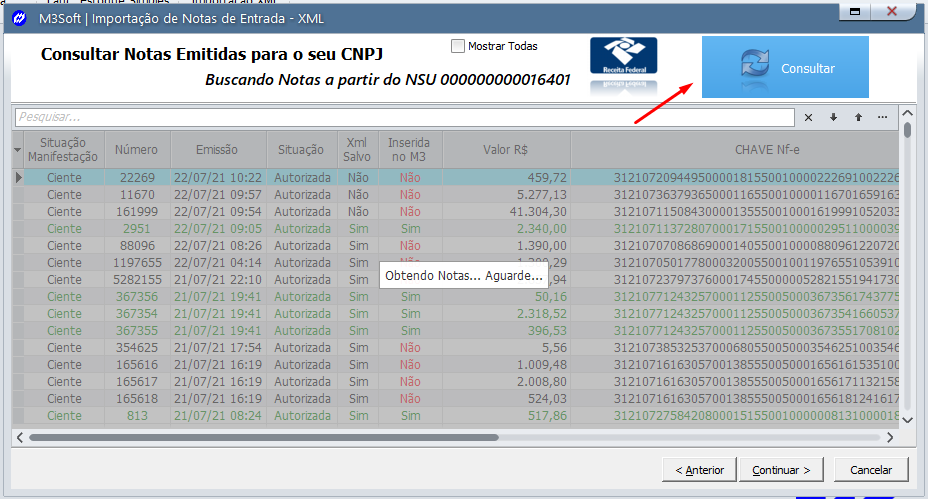Screen dimensions: 928x499
Task: Select the row with note number 11670
Action: click(136, 194)
